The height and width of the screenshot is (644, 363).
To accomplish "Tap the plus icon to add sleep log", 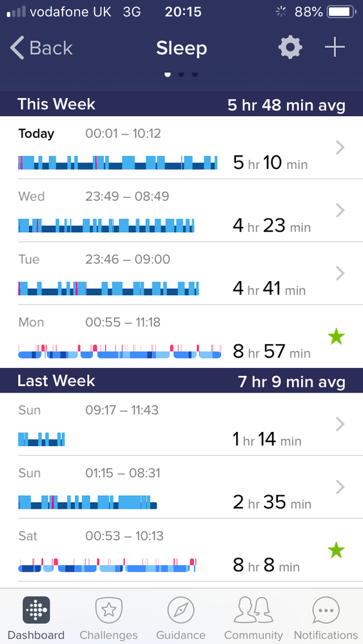I will [x=335, y=47].
